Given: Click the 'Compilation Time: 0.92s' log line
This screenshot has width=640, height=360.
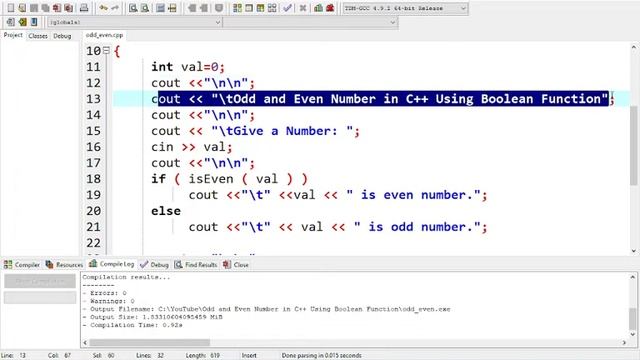Looking at the screenshot, I should tap(133, 325).
